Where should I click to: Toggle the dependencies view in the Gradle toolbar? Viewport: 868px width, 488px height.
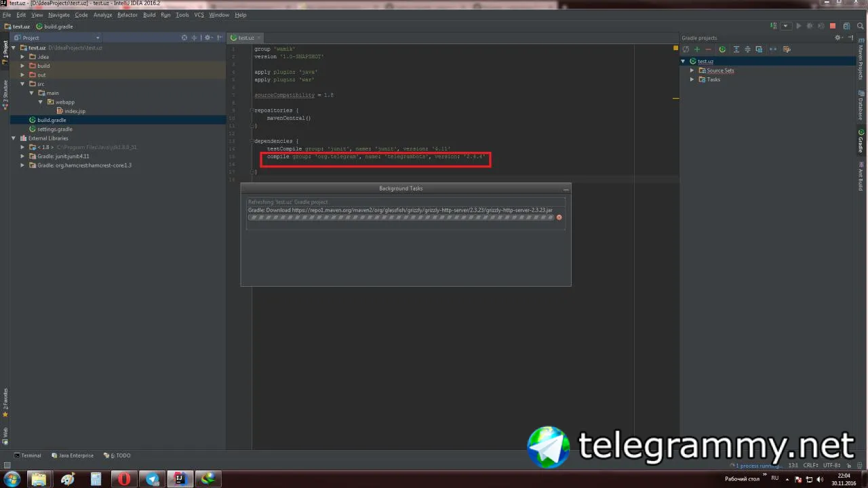pyautogui.click(x=759, y=49)
